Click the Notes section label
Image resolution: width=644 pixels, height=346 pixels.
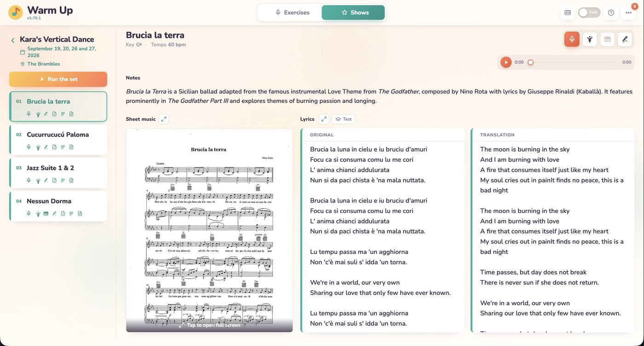coord(133,78)
